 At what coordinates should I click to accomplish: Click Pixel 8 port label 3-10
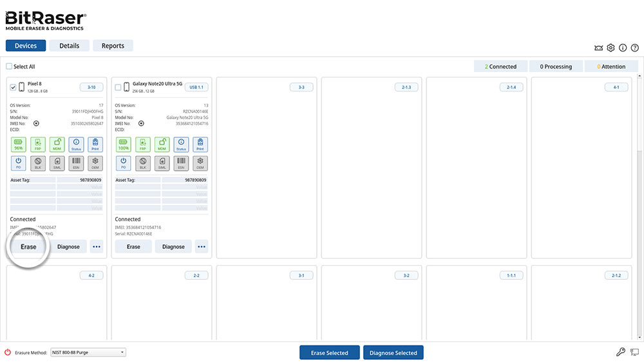click(x=91, y=87)
